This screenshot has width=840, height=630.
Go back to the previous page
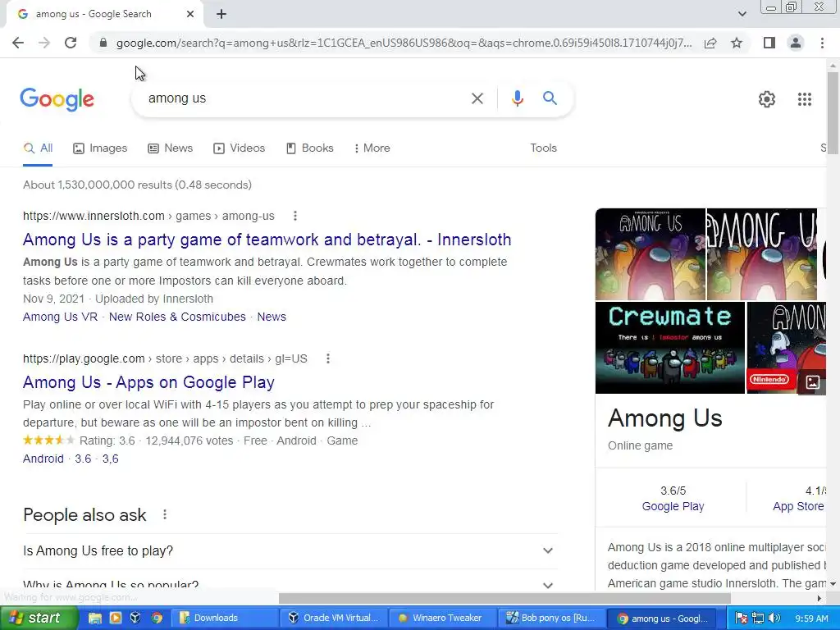coord(18,43)
